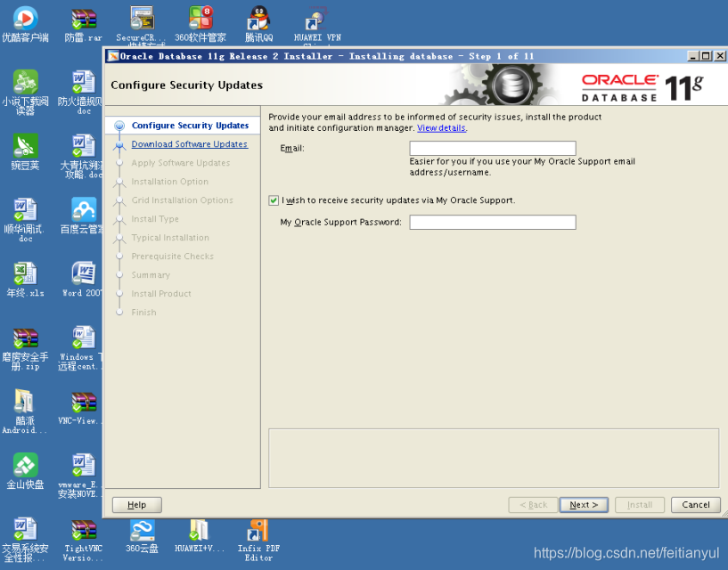Screen dimensions: 728x570
Task: Minimize the Oracle installer window
Action: (693, 56)
